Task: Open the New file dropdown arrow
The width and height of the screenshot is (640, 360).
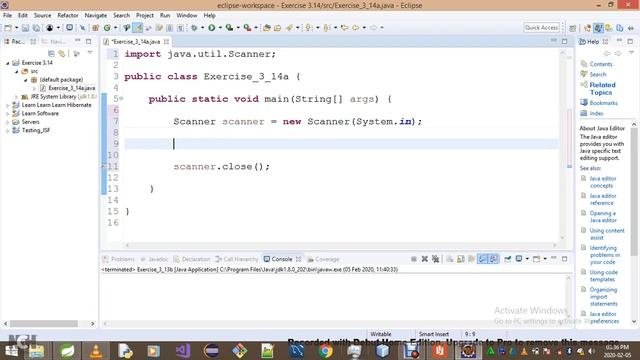Action: (x=16, y=28)
